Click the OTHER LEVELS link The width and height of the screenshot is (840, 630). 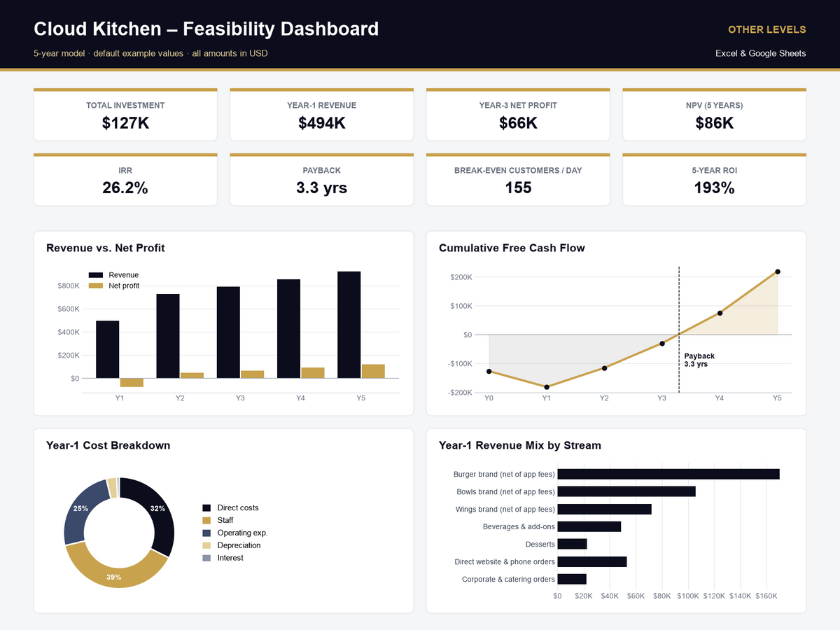pos(766,29)
